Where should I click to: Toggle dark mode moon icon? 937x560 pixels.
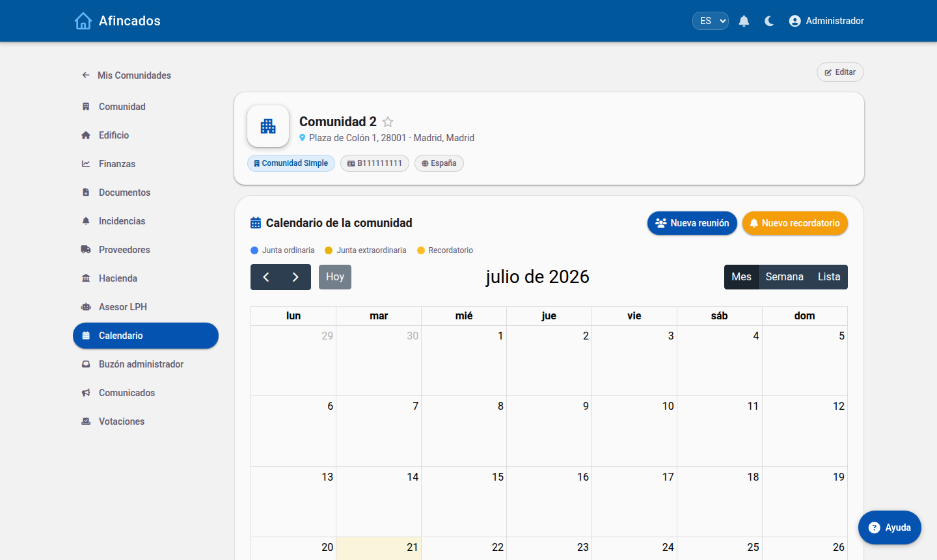pyautogui.click(x=769, y=21)
